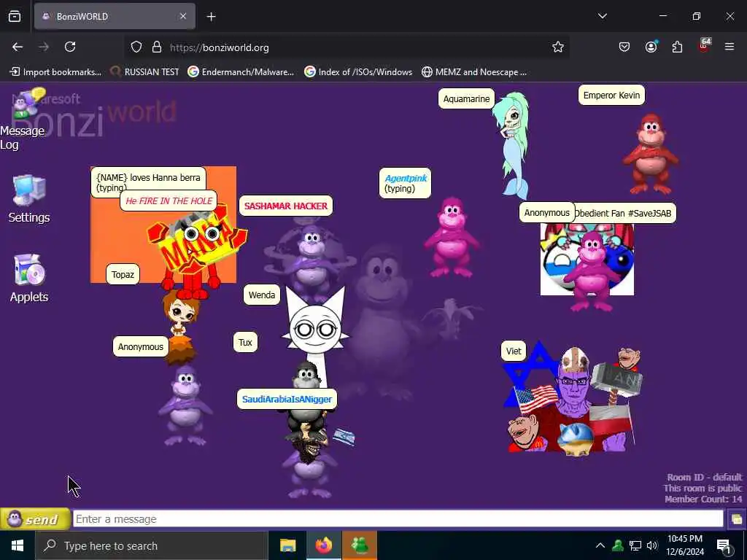Screen dimensions: 747x560
Task: Open notification center icon
Action: [724, 545]
